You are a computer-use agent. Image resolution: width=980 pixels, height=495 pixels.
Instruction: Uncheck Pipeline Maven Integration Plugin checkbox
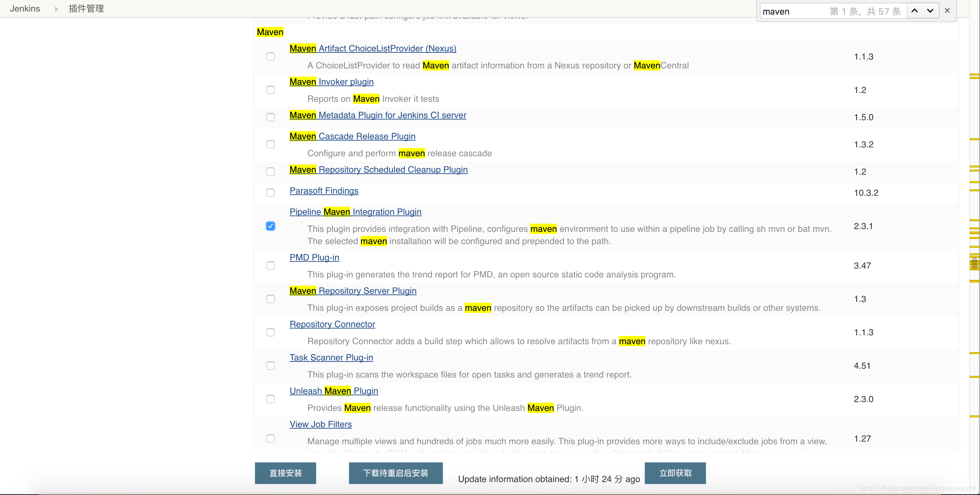click(271, 226)
